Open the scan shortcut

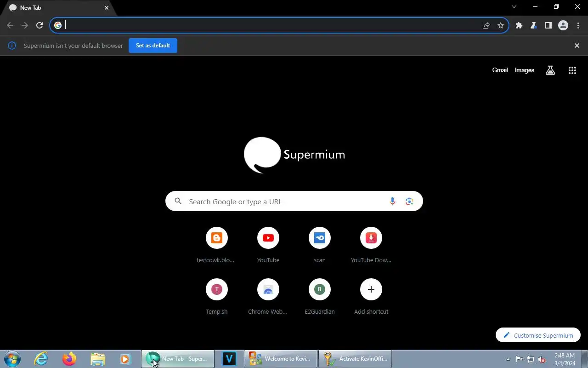point(320,244)
